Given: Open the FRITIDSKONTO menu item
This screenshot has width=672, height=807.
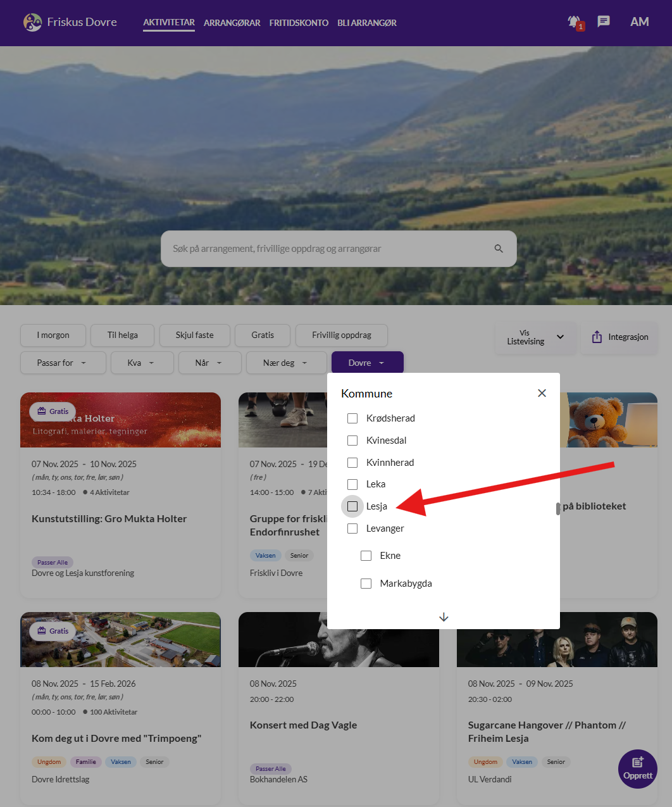Looking at the screenshot, I should tap(299, 23).
